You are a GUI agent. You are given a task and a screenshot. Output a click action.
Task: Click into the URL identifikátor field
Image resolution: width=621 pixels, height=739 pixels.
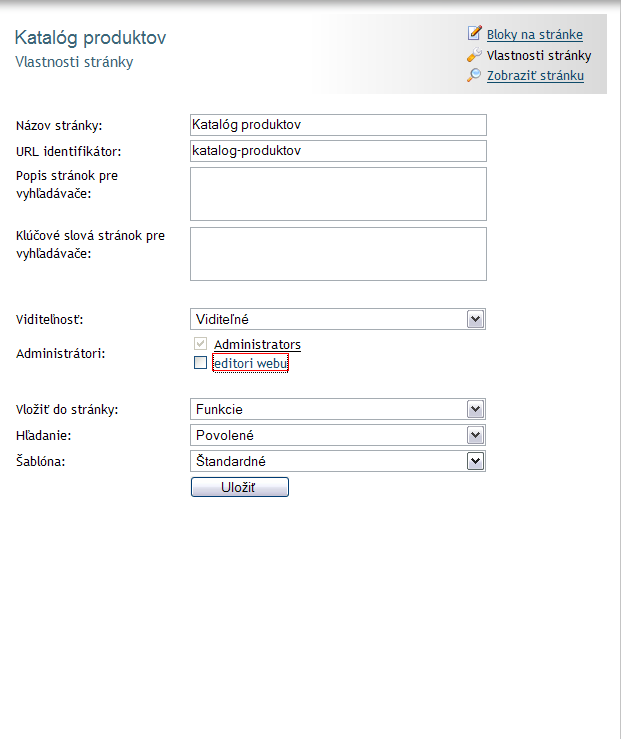[x=338, y=151]
